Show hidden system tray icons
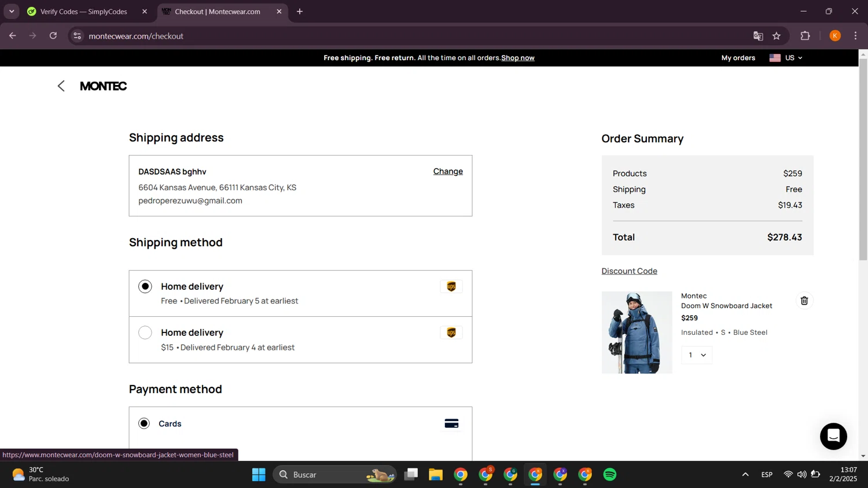The image size is (868, 488). 745,475
